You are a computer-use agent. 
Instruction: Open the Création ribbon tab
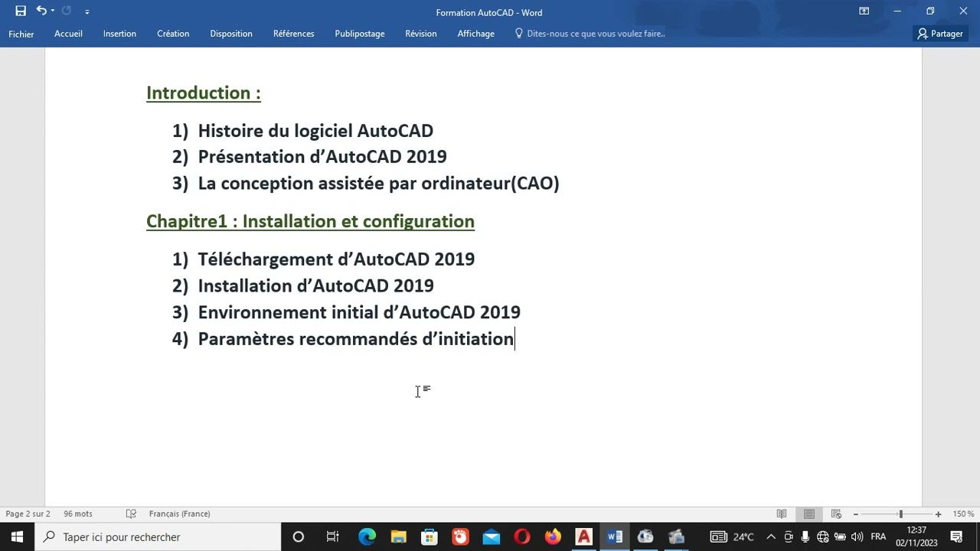(x=173, y=34)
